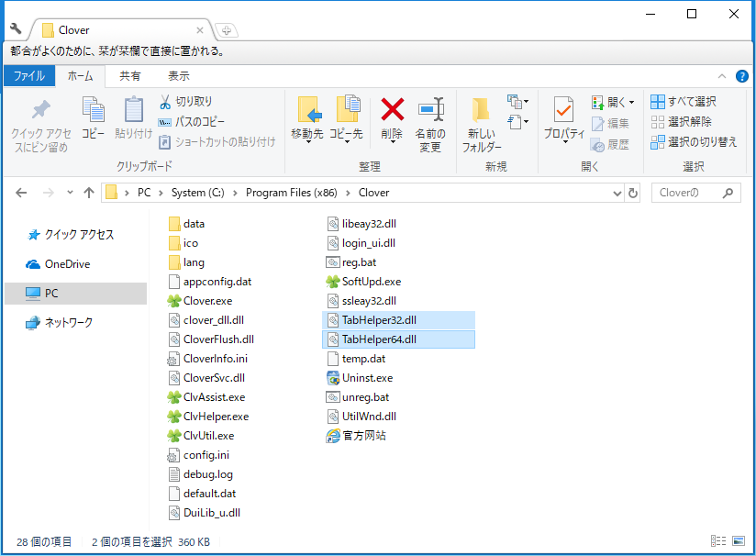
Task: Click the Rename (名前の変更) icon
Action: click(x=430, y=111)
